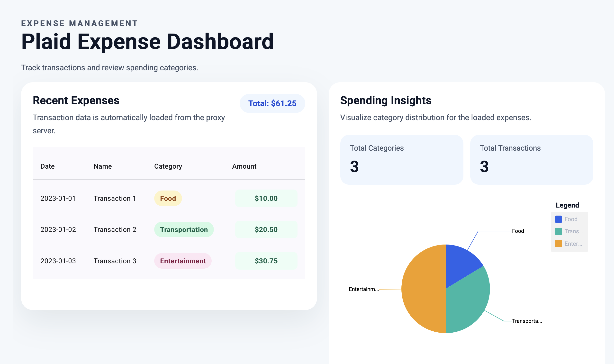Select the Transportation category tag
The width and height of the screenshot is (614, 364).
184,229
